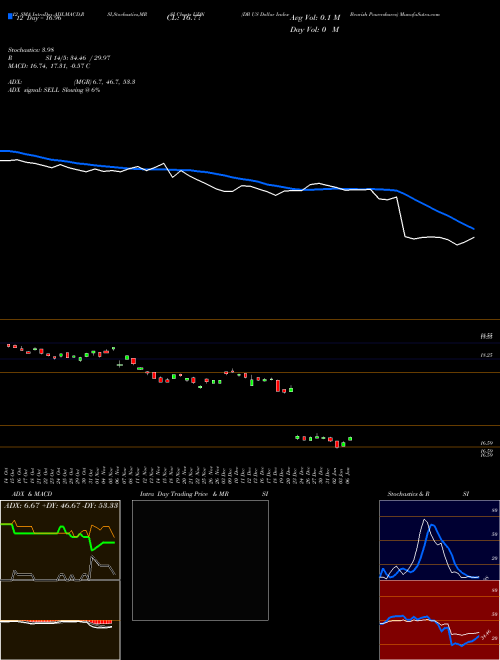The height and width of the screenshot is (660, 500).
Task: Click the blue Stochastics mini chart
Action: (x=439, y=540)
